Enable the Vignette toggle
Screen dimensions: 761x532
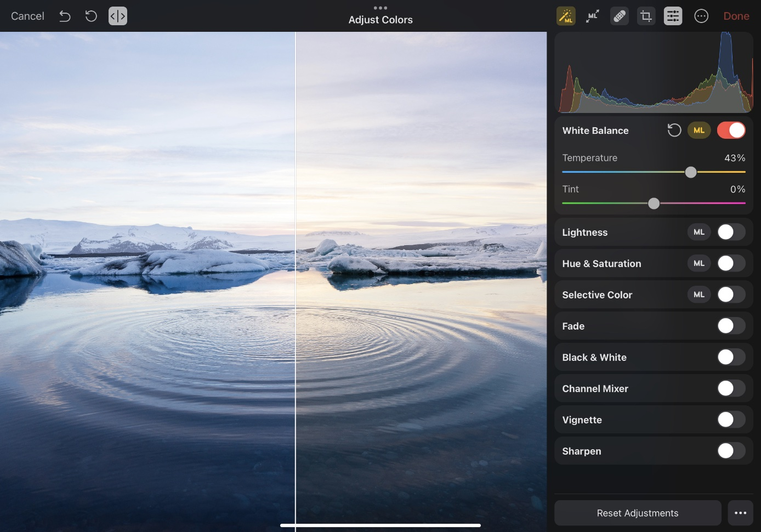tap(731, 420)
